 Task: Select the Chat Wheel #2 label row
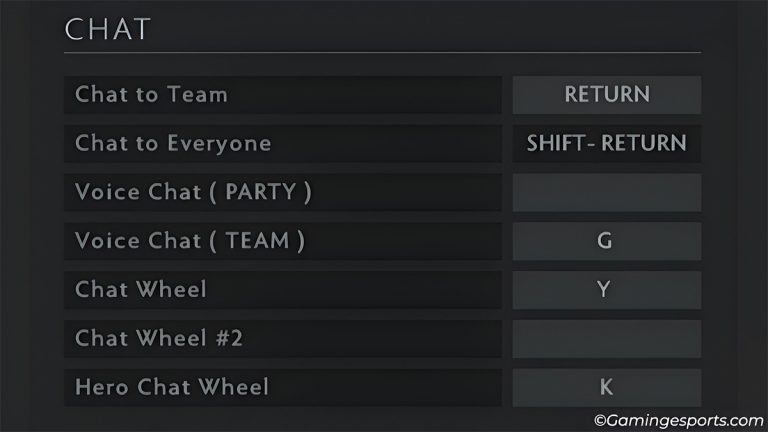point(283,338)
